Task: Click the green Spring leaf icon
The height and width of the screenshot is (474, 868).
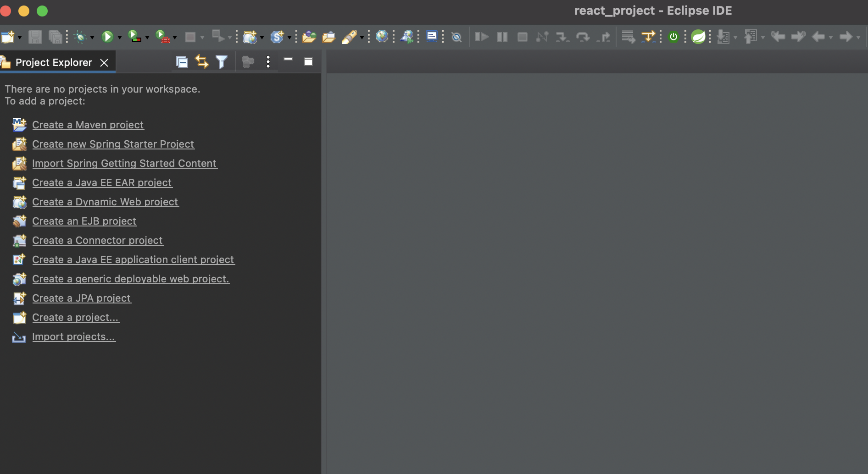Action: [x=698, y=37]
